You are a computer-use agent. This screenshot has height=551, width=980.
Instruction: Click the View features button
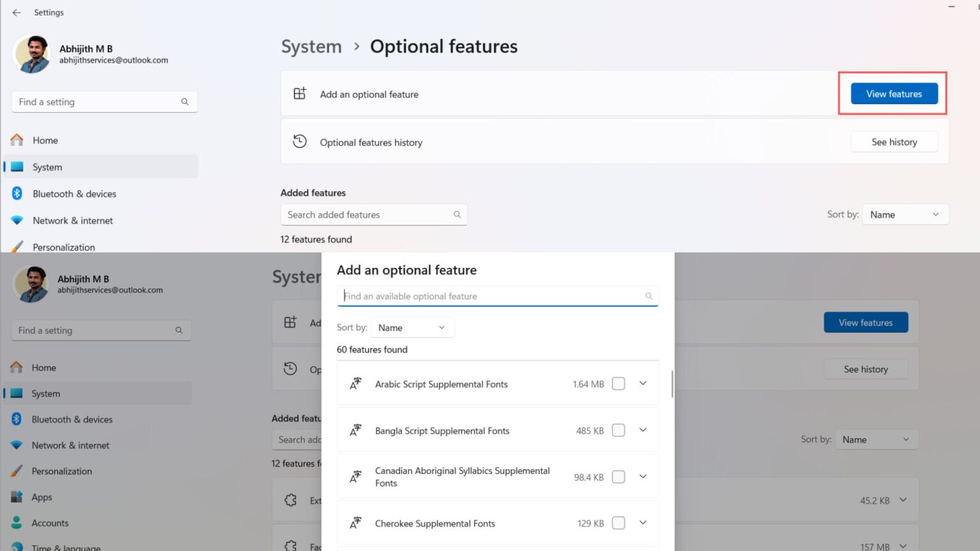click(x=893, y=93)
